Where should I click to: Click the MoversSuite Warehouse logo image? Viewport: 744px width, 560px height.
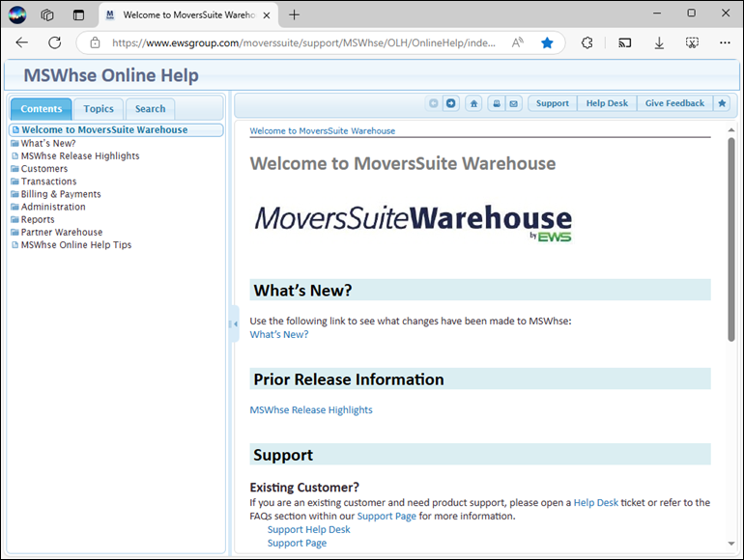(x=413, y=223)
